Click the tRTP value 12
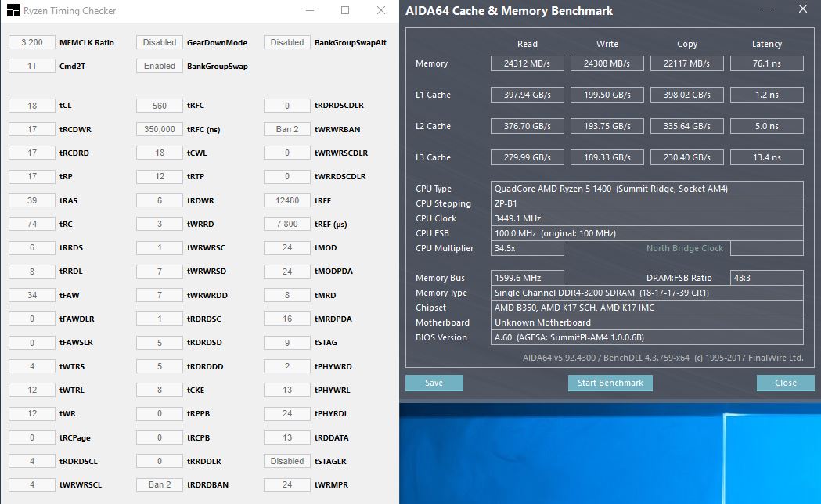The image size is (821, 504). (x=160, y=176)
